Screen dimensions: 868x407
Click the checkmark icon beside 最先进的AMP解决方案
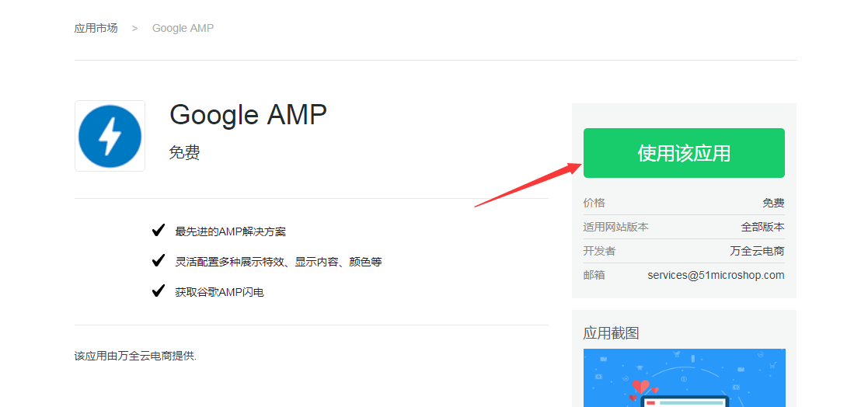click(x=159, y=230)
